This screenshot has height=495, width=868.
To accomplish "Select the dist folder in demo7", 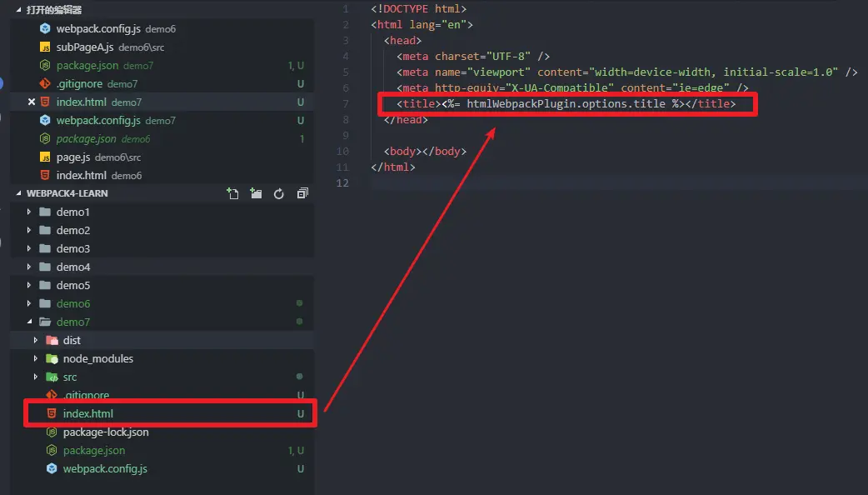I will [72, 340].
